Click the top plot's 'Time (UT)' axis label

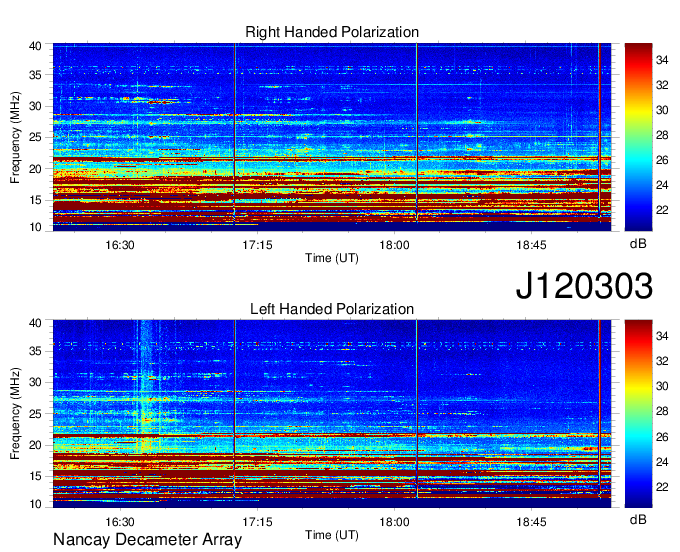[332, 258]
